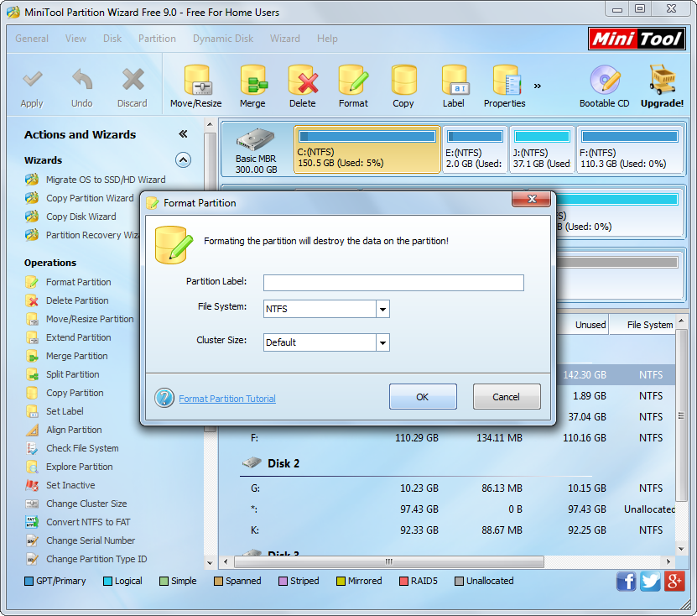Select the J: NTFS partition block

tap(543, 149)
